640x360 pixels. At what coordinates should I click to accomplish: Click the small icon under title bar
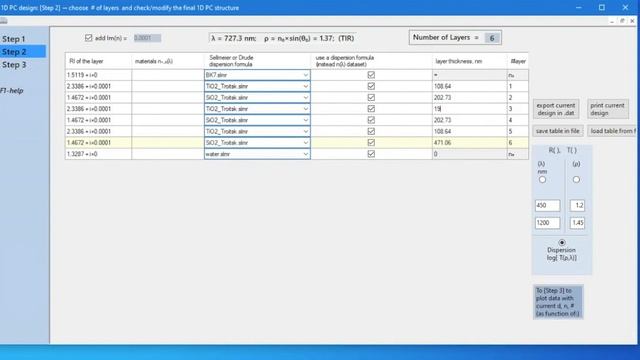pyautogui.click(x=4, y=21)
